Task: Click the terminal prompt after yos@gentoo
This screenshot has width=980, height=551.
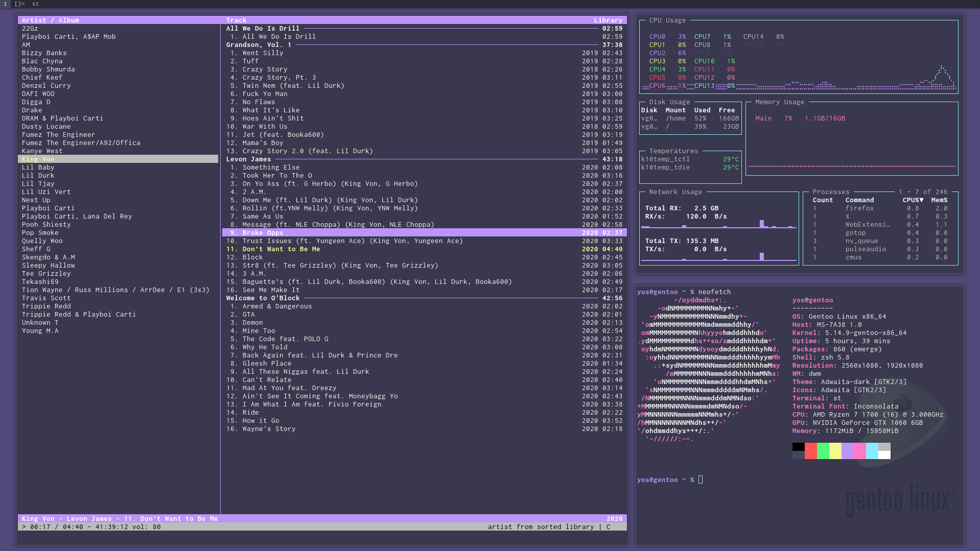Action: pyautogui.click(x=701, y=480)
